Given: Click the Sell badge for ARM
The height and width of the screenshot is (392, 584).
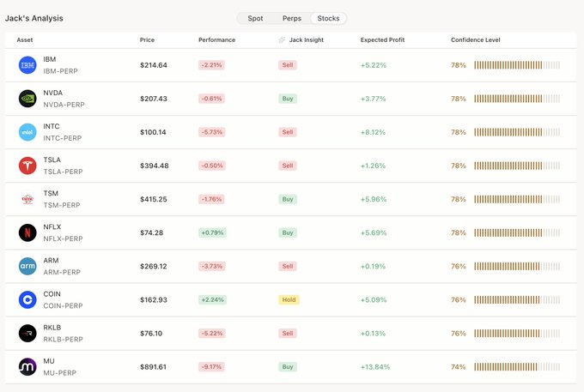Looking at the screenshot, I should pyautogui.click(x=288, y=266).
